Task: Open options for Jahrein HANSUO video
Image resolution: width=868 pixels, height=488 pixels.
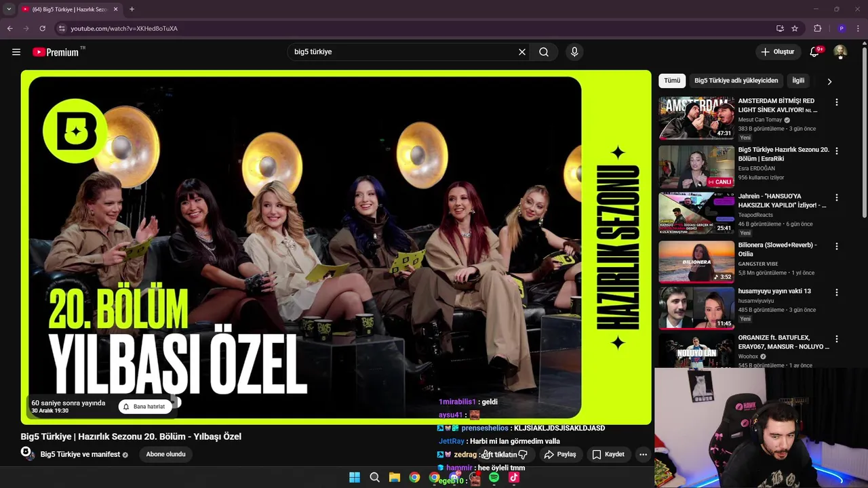Action: [836, 198]
